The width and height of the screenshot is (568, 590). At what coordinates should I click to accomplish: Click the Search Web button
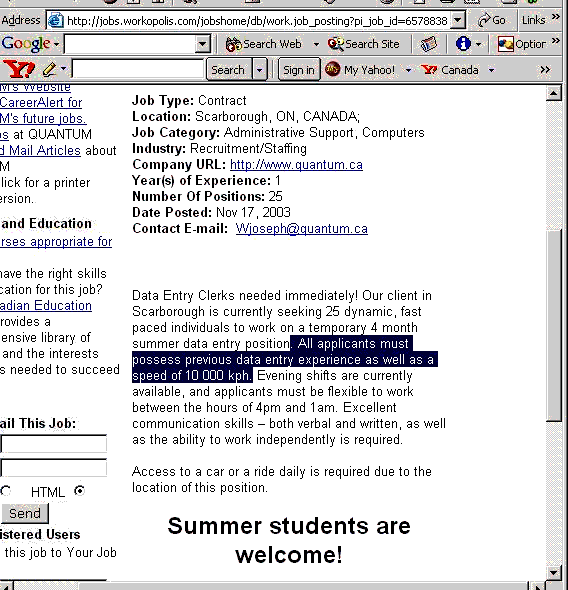click(263, 44)
